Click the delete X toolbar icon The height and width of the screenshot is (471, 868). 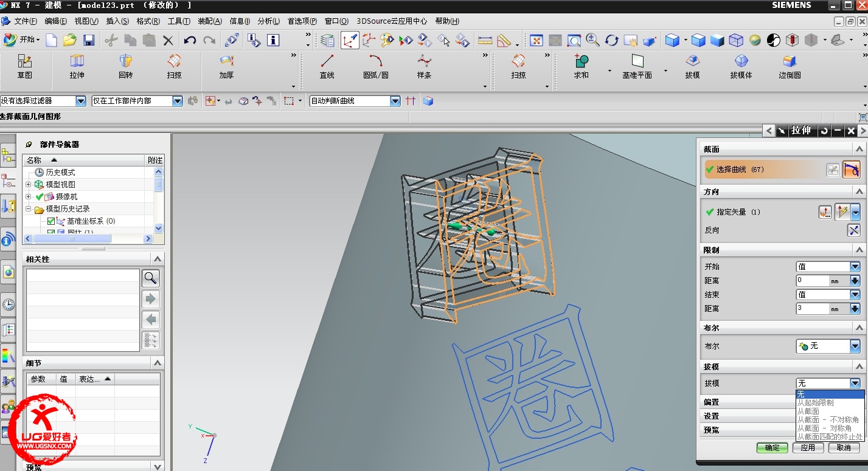pyautogui.click(x=168, y=40)
